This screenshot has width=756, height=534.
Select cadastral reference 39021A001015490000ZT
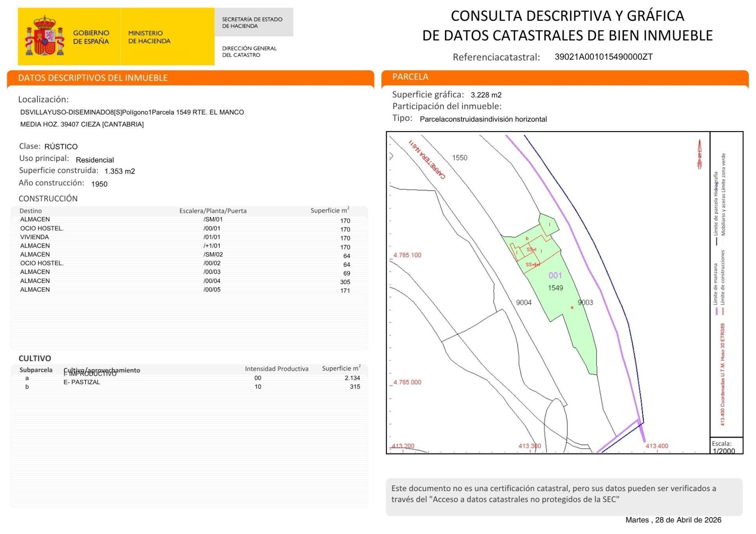(604, 57)
